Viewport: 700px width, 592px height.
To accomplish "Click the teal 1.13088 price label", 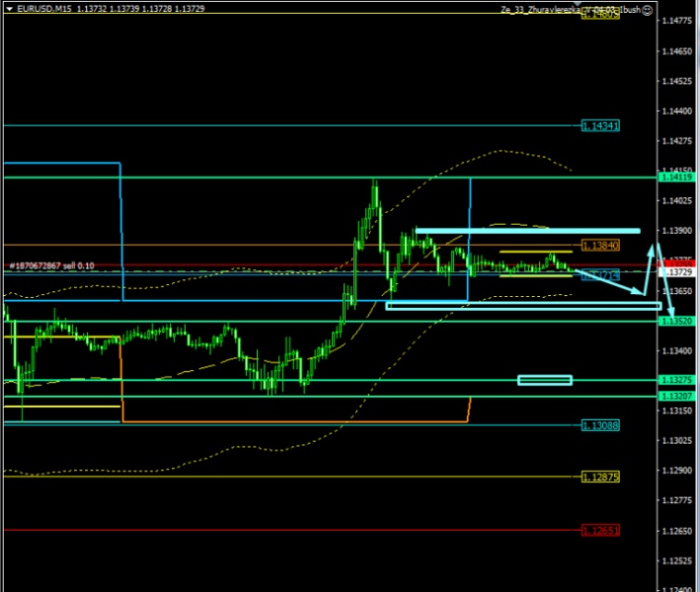I will click(x=600, y=424).
